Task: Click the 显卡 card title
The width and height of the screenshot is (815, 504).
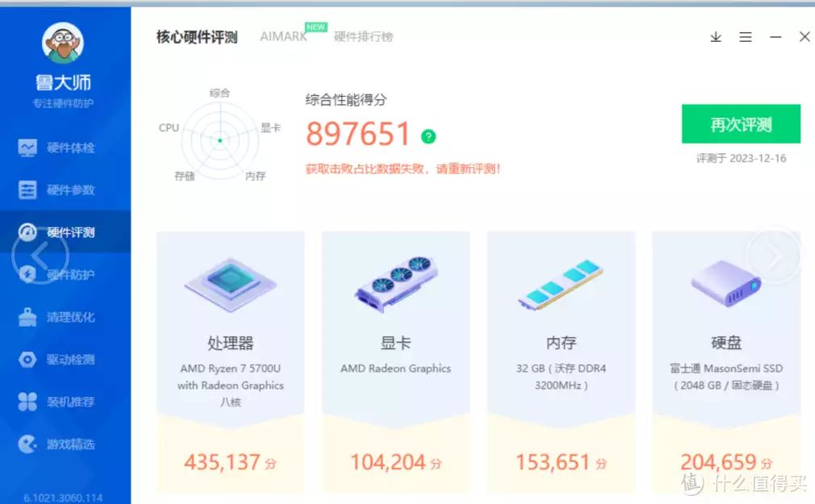Action: tap(396, 343)
